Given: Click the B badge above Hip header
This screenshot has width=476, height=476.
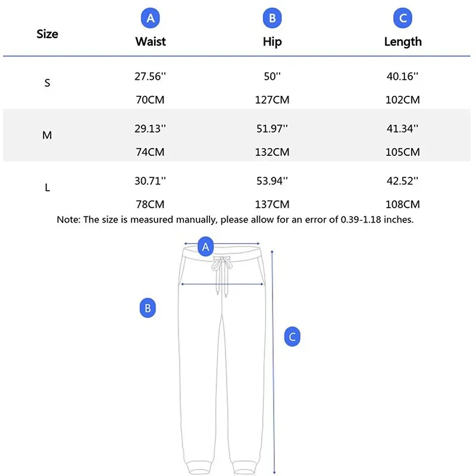Looking at the screenshot, I should click(x=272, y=18).
